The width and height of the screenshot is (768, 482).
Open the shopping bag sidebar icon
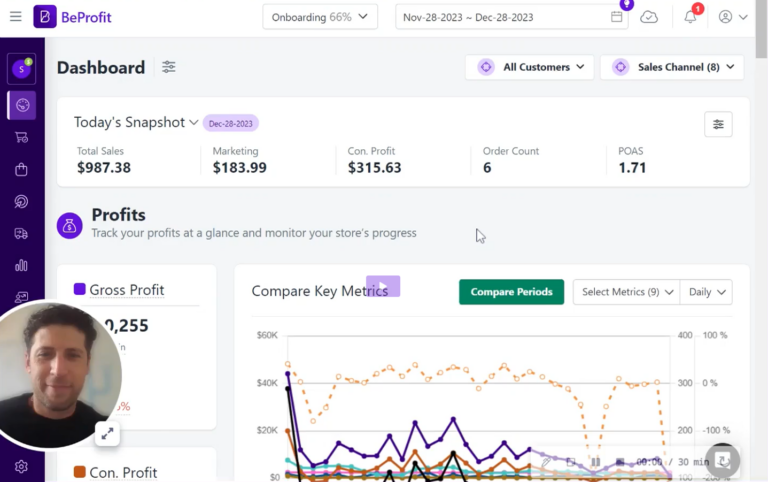21,169
